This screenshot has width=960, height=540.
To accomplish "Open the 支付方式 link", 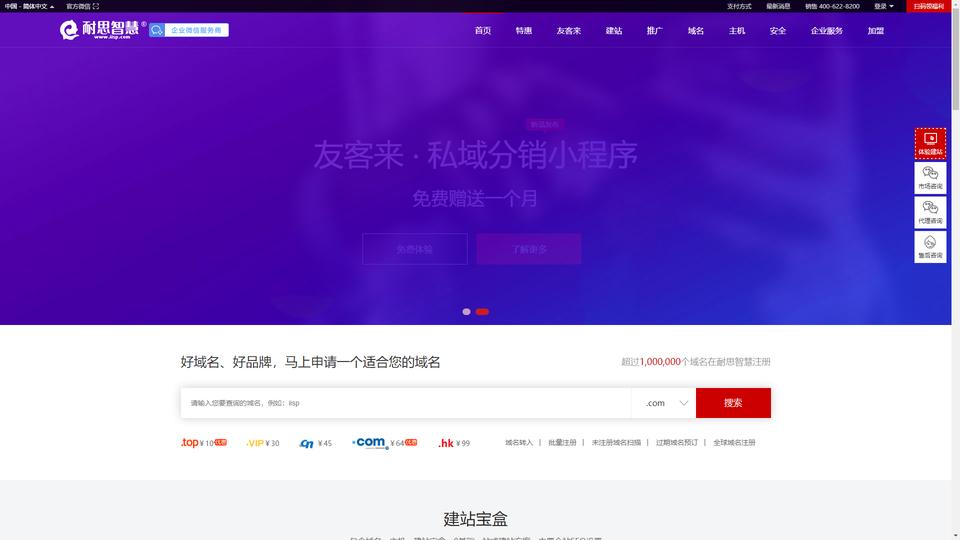I will tap(739, 6).
